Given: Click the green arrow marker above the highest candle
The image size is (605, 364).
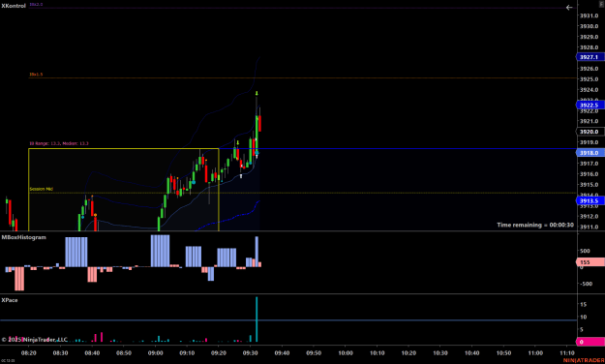Looking at the screenshot, I should (x=257, y=93).
